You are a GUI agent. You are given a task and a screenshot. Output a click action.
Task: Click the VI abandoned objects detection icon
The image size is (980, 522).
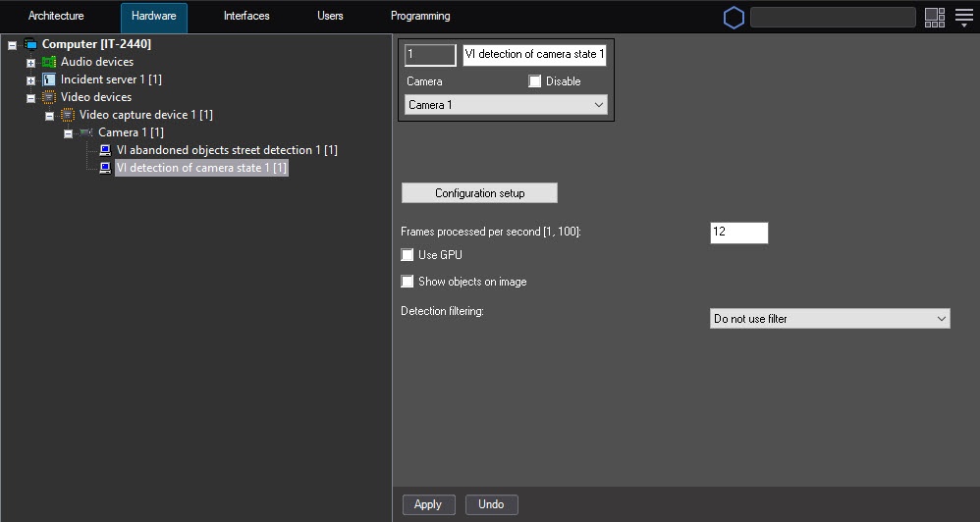[105, 150]
